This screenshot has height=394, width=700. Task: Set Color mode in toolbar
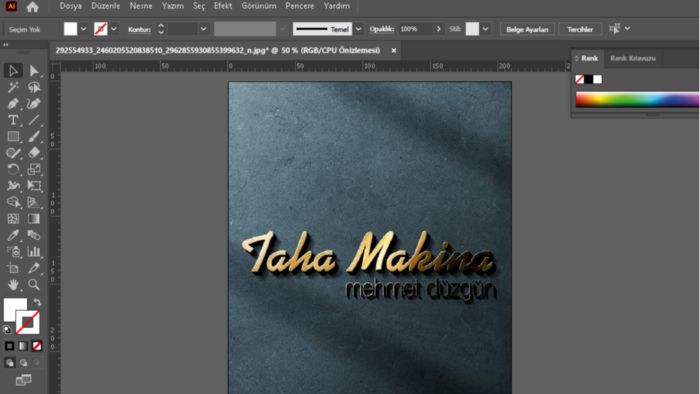(9, 346)
